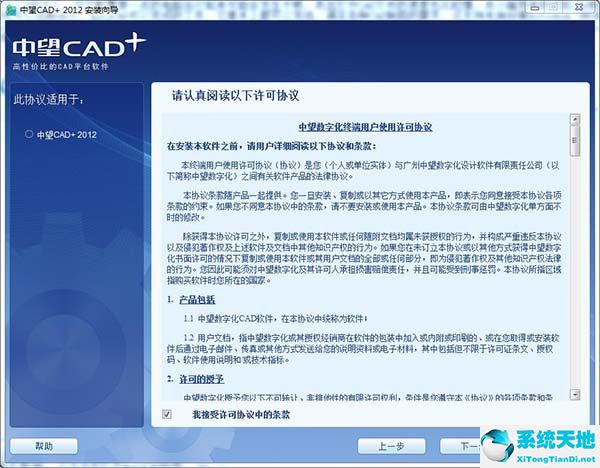Click the license scrollbar down arrow
600x468 pixels.
coord(575,394)
